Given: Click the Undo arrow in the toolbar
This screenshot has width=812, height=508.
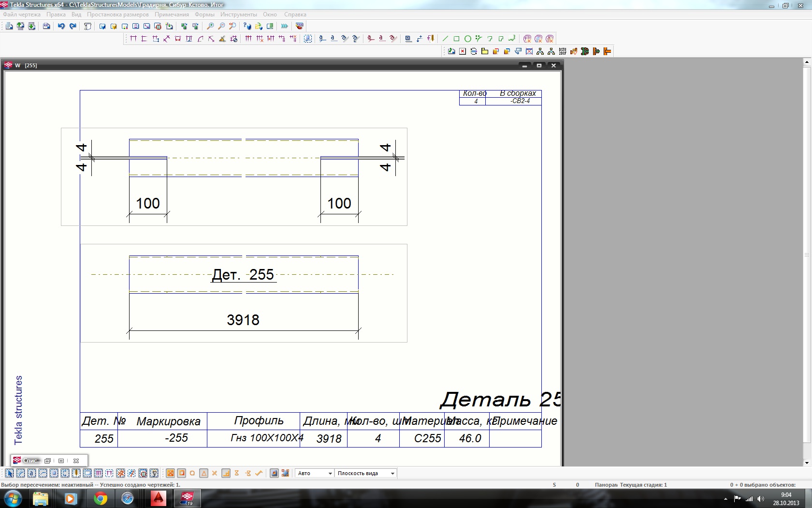Looking at the screenshot, I should pyautogui.click(x=61, y=26).
